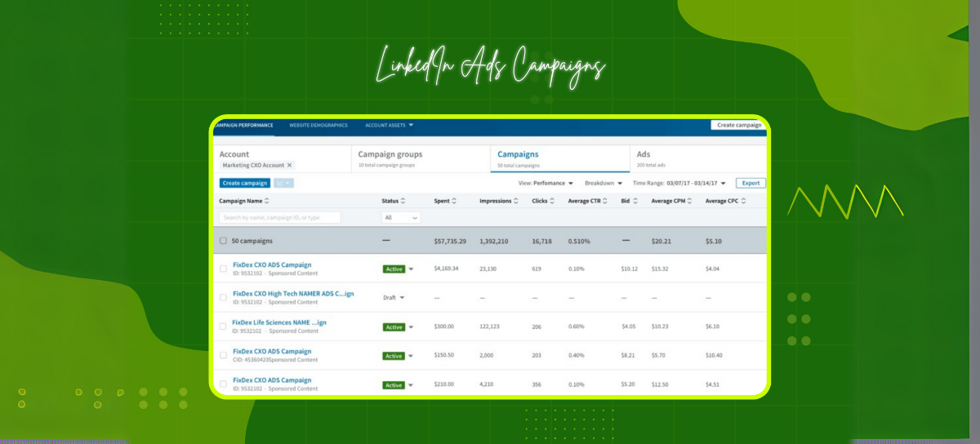Click the 122,123 impressions cell
Viewport: 980px width, 444px height.
coord(490,326)
